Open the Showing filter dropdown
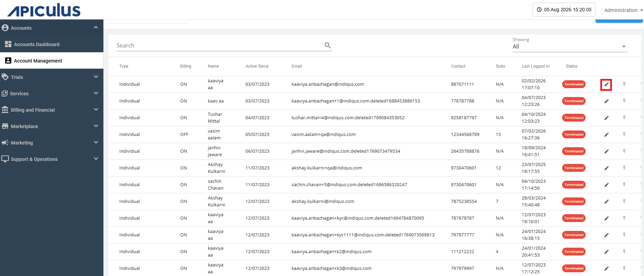Viewport: 644px width, 276px height. point(570,46)
